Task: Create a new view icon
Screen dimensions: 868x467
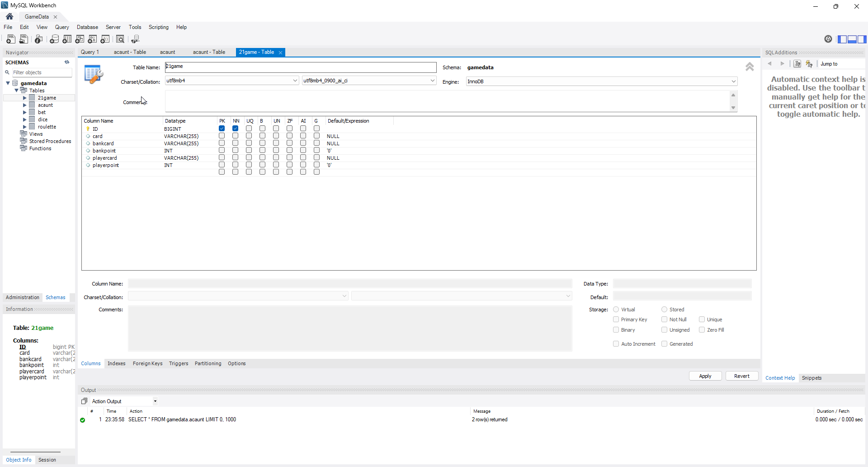Action: coord(80,39)
